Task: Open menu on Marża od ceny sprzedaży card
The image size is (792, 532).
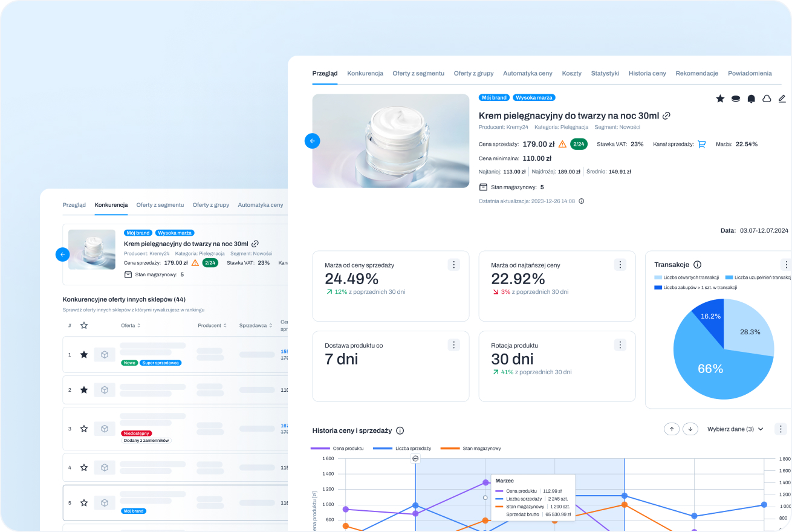Action: (x=454, y=264)
